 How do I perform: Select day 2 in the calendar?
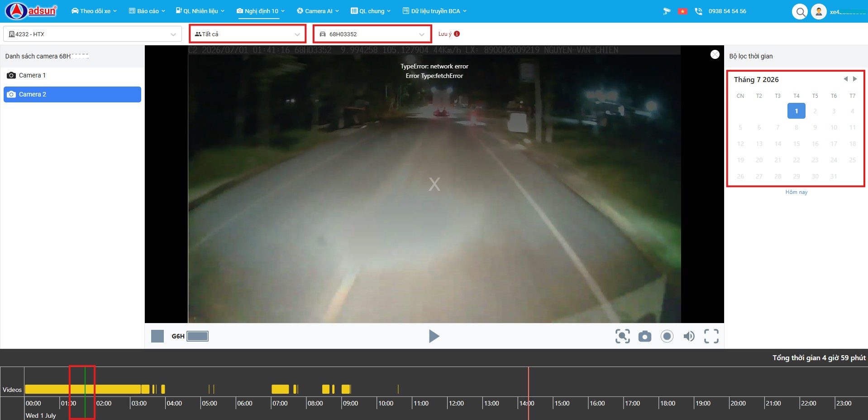[815, 111]
